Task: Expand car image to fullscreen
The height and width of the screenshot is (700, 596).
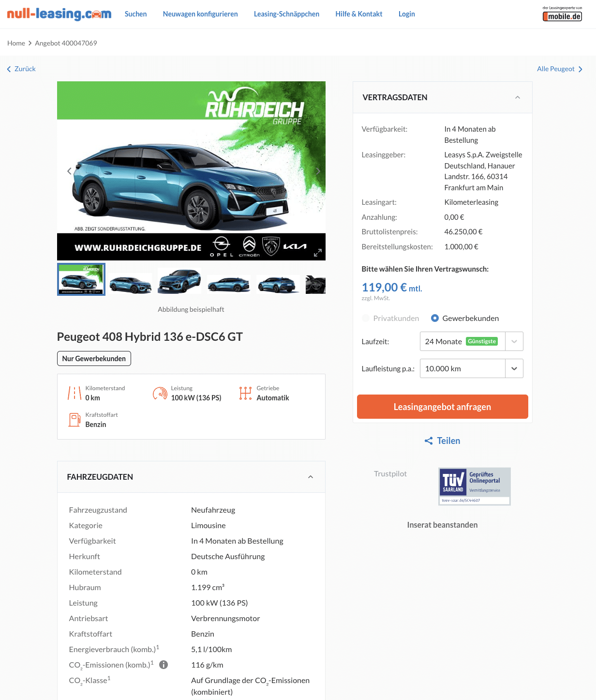Action: (318, 253)
